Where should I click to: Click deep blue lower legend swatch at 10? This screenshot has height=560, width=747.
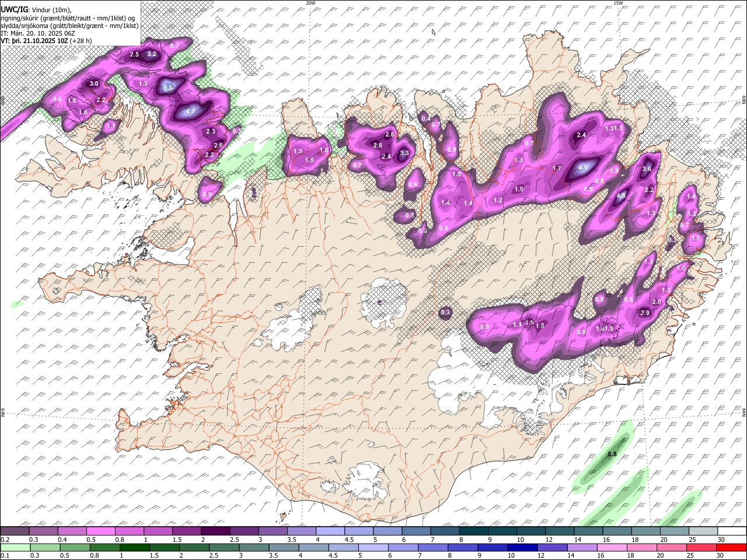(x=522, y=547)
